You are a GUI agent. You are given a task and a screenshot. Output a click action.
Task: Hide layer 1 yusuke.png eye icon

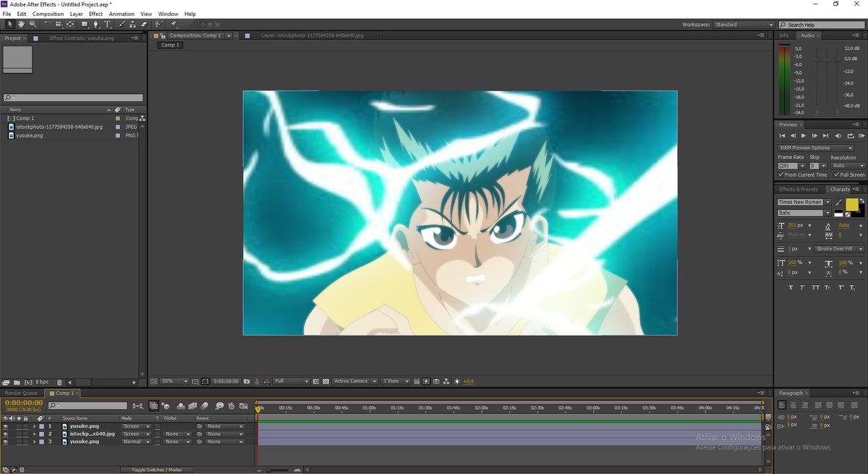6,426
